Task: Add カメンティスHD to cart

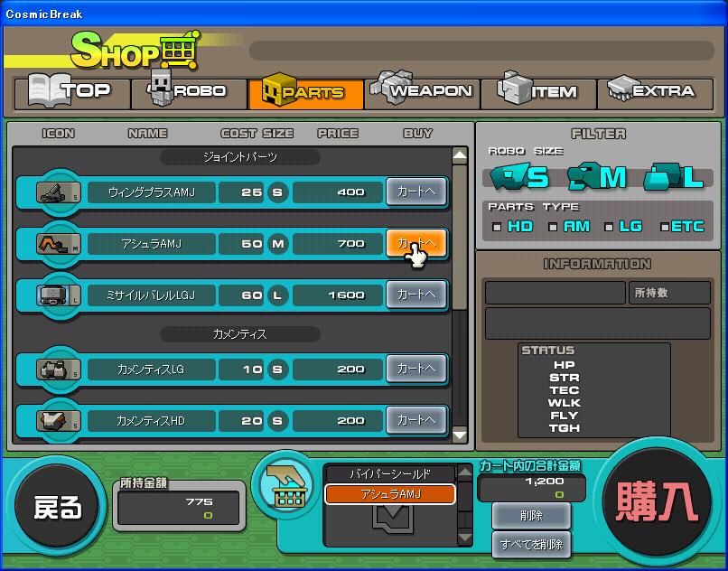Action: pos(416,419)
